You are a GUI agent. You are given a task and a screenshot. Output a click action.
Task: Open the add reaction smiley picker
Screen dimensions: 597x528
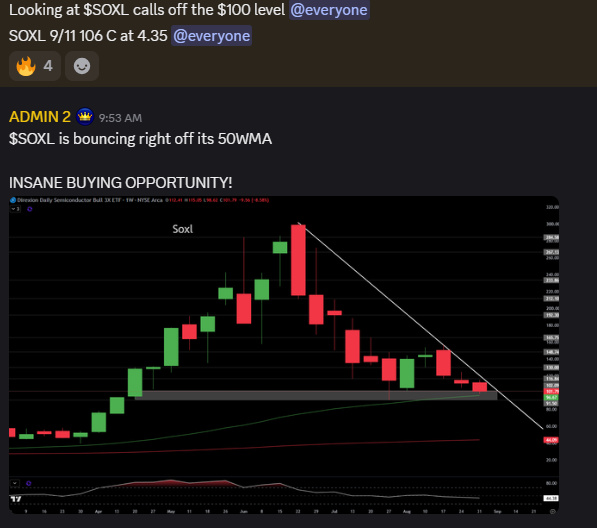pyautogui.click(x=82, y=66)
